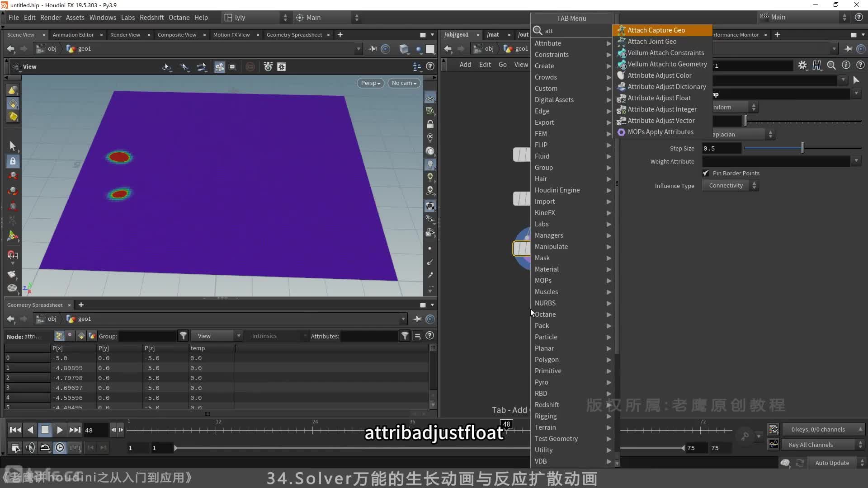Toggle audio speaker icon in playbar
The width and height of the screenshot is (868, 488).
(30, 448)
